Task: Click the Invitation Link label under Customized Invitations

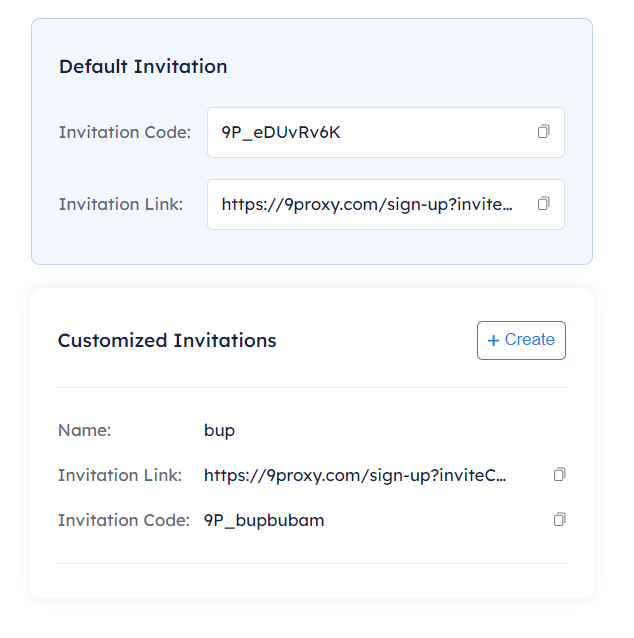Action: pos(120,475)
